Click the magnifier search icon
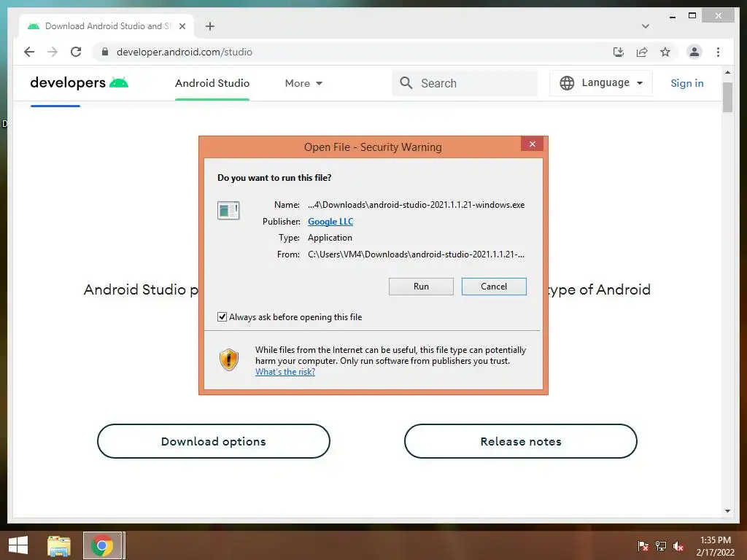 click(406, 83)
